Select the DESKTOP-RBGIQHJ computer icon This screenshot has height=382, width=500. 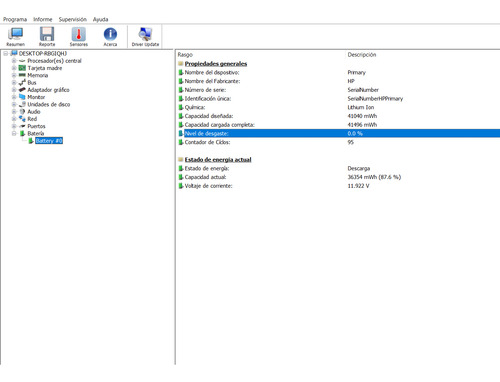(x=14, y=53)
